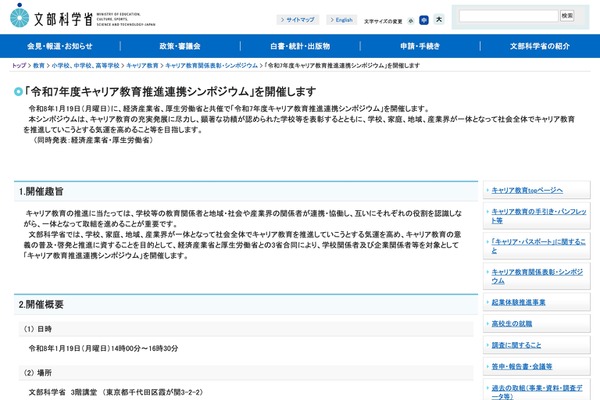This screenshot has height=400, width=600.
Task: Set text size to medium (中)
Action: tap(424, 20)
